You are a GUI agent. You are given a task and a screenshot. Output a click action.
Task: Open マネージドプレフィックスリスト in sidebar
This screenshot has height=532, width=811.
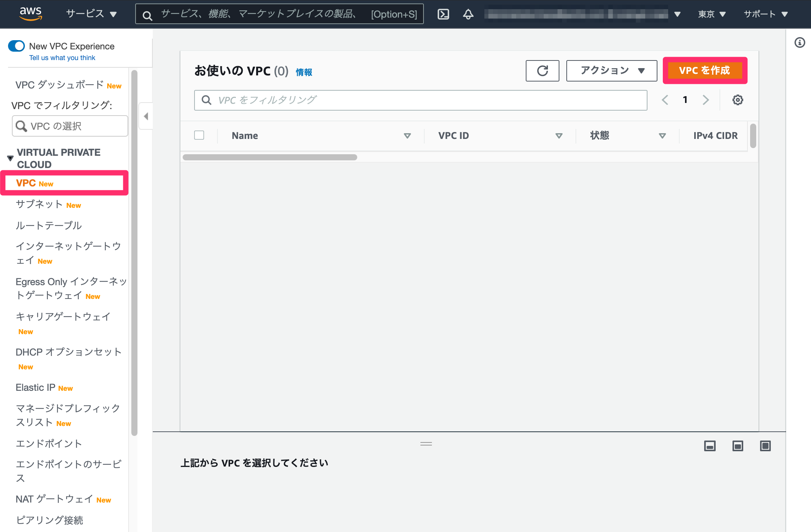pos(68,415)
